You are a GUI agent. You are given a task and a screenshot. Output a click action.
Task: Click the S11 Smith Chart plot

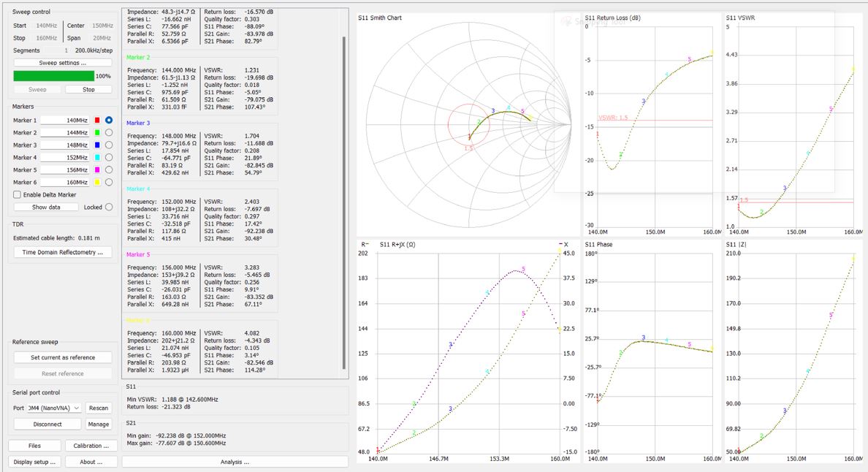pos(468,124)
